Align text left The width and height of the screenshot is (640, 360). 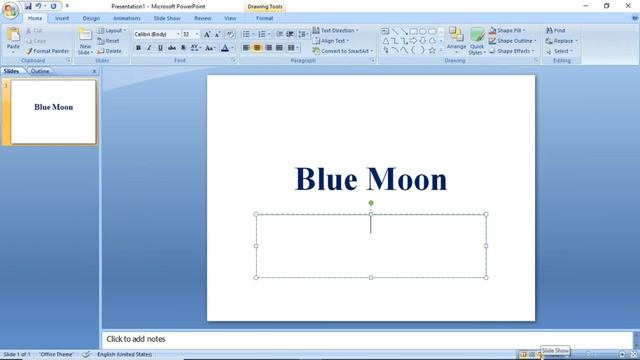(x=246, y=48)
